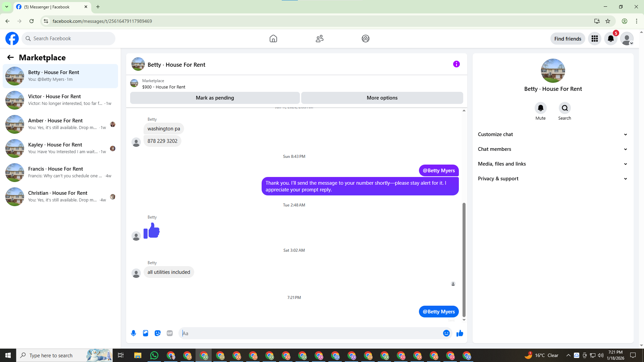Image resolution: width=644 pixels, height=362 pixels.
Task: Expand the Customize chat section
Action: click(x=553, y=134)
